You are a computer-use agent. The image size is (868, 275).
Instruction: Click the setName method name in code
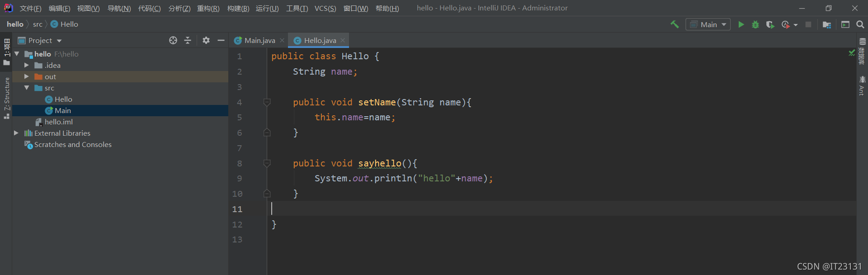pyautogui.click(x=377, y=102)
